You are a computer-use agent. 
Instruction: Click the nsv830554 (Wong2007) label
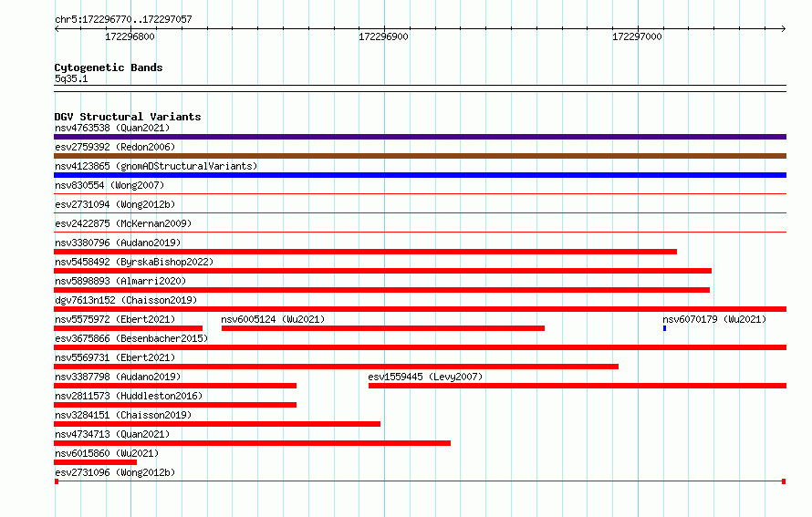(x=109, y=185)
